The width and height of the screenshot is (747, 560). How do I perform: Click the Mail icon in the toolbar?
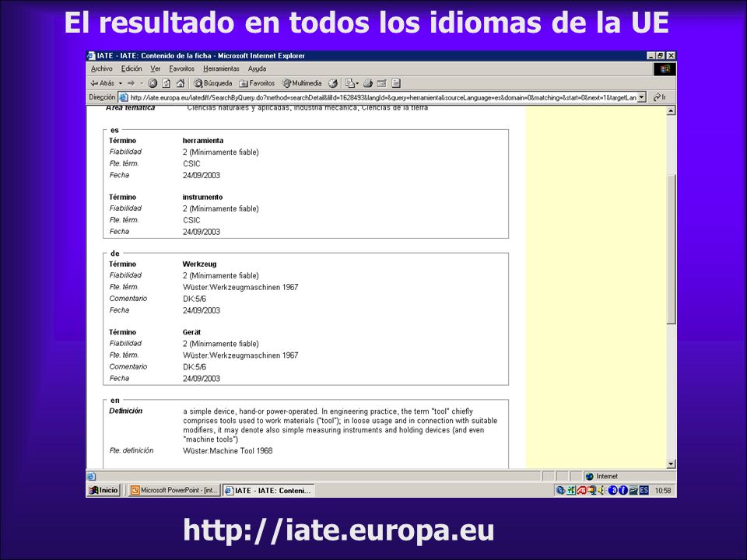(x=349, y=83)
